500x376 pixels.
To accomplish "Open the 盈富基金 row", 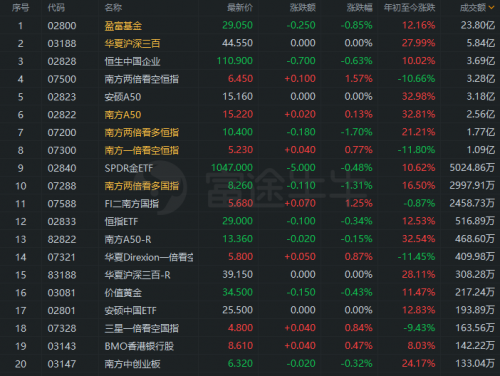I will (x=250, y=25).
